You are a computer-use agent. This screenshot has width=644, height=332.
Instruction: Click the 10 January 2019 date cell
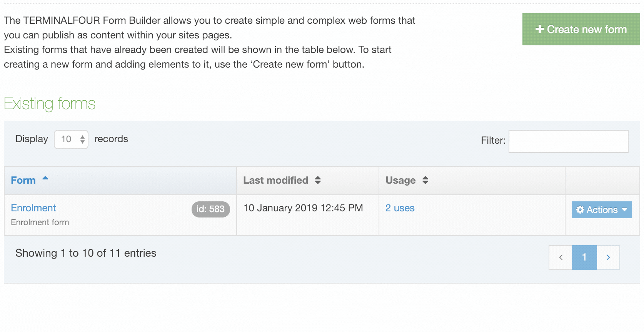tap(303, 208)
